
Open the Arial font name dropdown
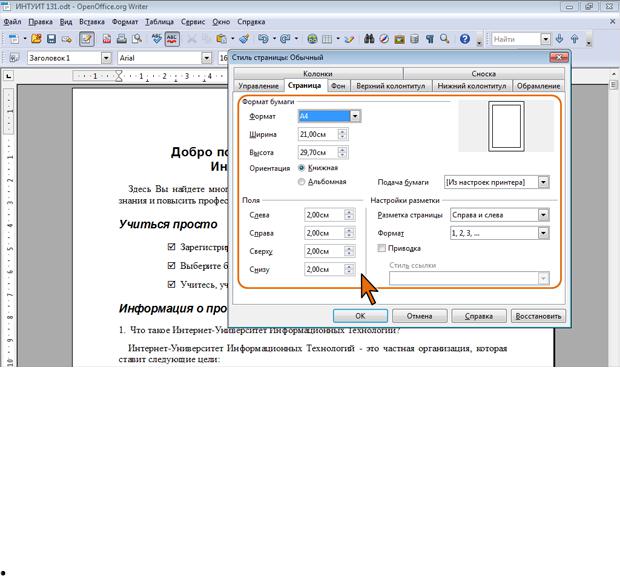(x=206, y=58)
